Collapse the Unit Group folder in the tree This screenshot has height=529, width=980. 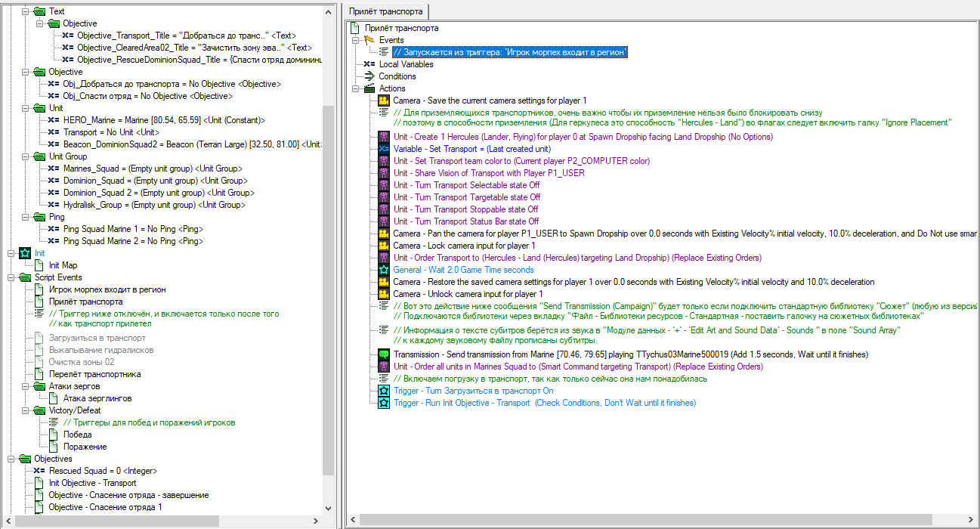pyautogui.click(x=25, y=156)
